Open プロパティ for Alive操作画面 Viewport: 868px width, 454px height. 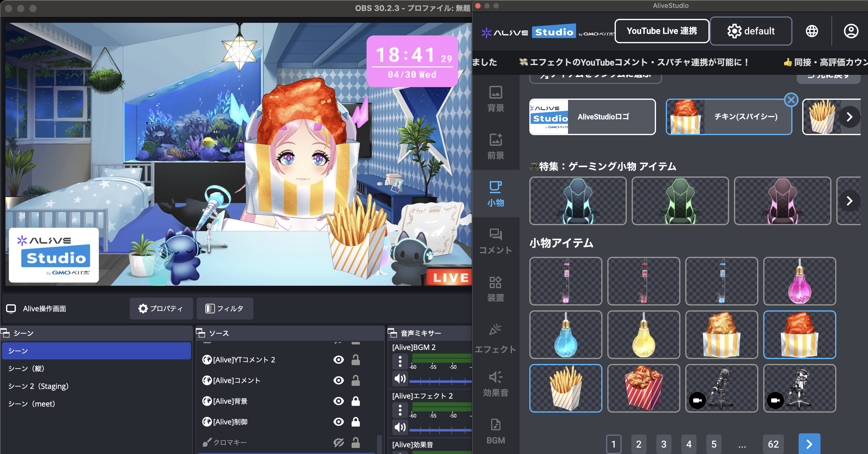point(161,308)
